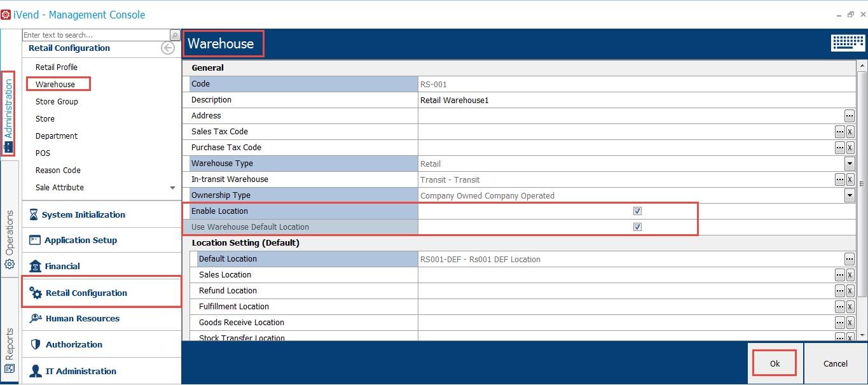The width and height of the screenshot is (868, 385).
Task: Open Refund Location ellipsis lookup
Action: (840, 291)
